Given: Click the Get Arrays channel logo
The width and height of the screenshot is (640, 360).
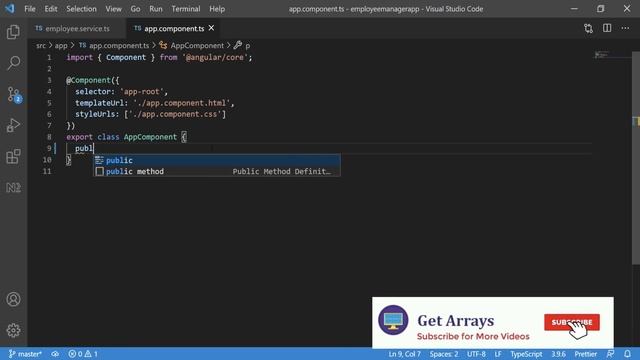Looking at the screenshot, I should 393,320.
